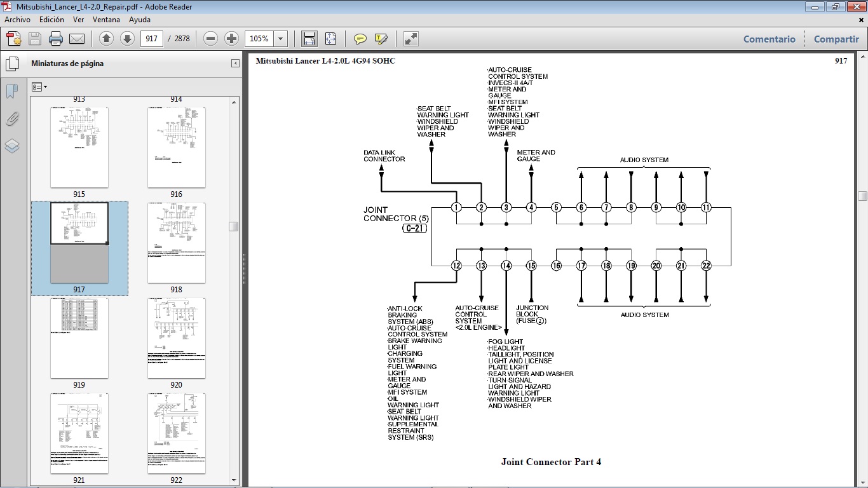Screen dimensions: 868x488
Task: Open the Layers panel
Action: click(12, 146)
